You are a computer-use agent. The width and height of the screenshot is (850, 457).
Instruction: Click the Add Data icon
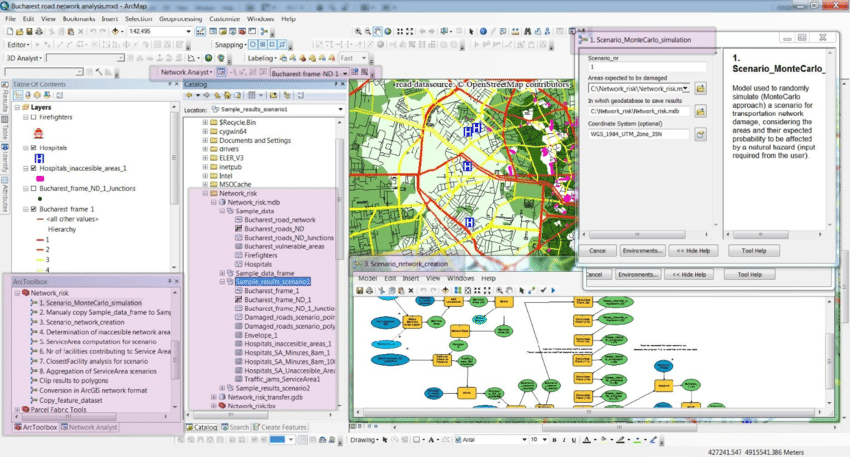[115, 31]
